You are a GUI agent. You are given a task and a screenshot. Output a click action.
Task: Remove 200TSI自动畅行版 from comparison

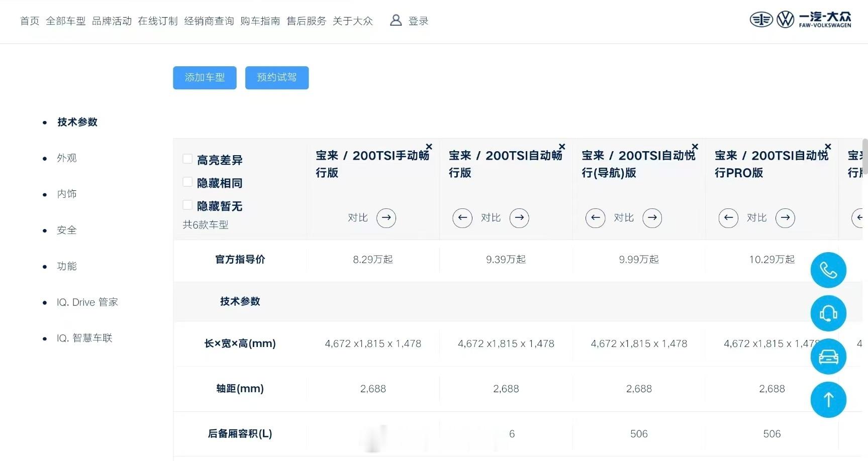[x=562, y=147]
